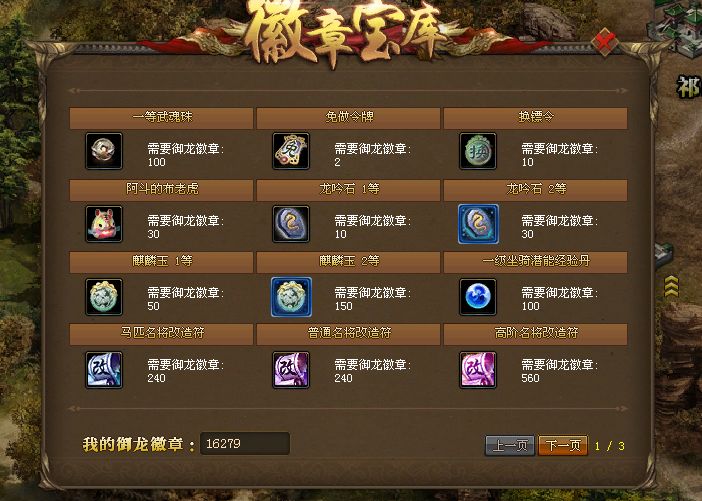
Task: Click the 一级坐骑潜能经验丹 title header
Action: 535,262
